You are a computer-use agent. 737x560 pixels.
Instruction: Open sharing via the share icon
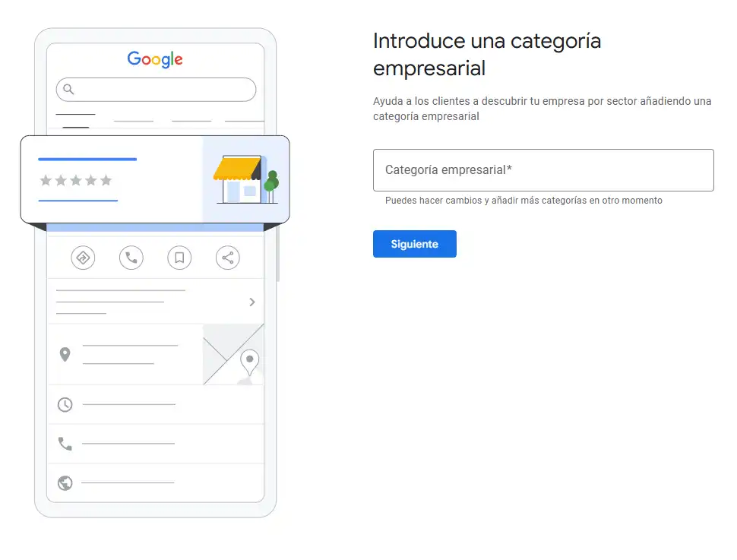coord(227,258)
